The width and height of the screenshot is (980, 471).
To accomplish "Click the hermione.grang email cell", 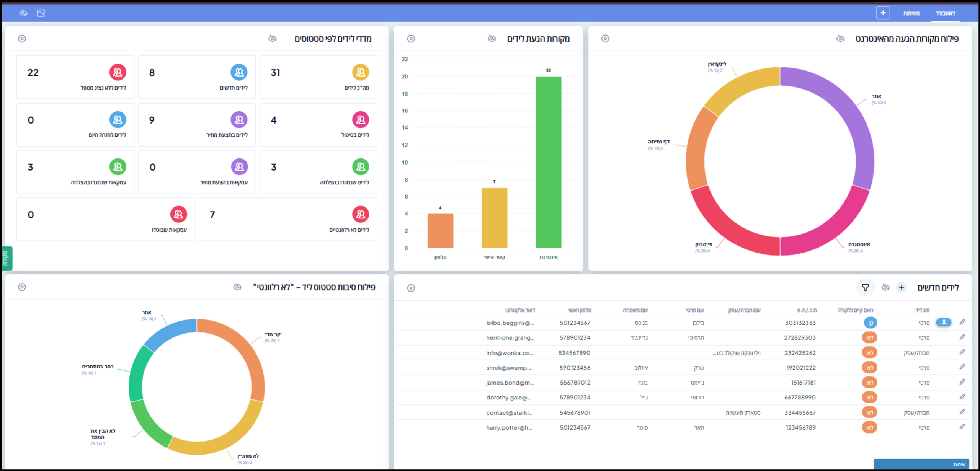I will [510, 337].
